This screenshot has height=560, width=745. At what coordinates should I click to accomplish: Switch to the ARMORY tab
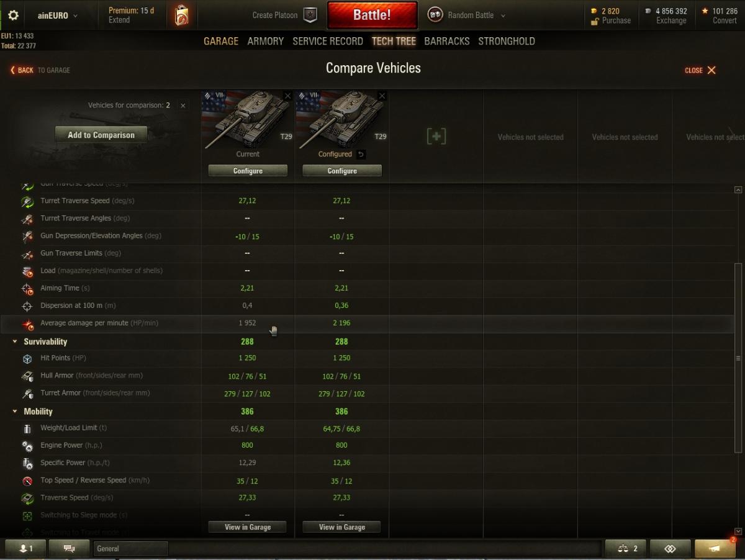(x=266, y=41)
